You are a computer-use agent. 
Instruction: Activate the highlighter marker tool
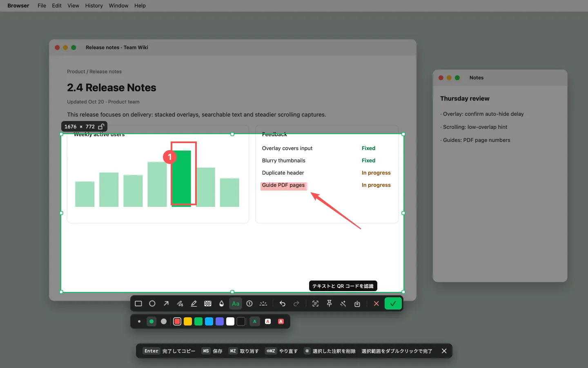pos(194,304)
